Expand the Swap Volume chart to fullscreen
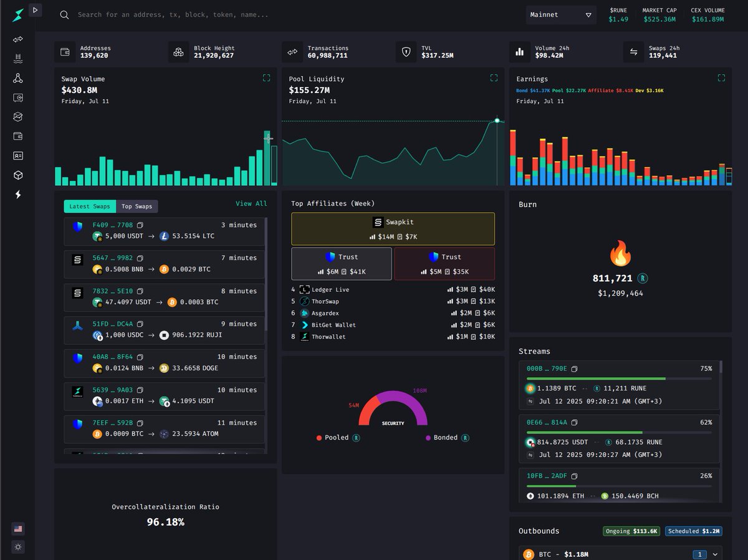This screenshot has height=560, width=748. [267, 78]
